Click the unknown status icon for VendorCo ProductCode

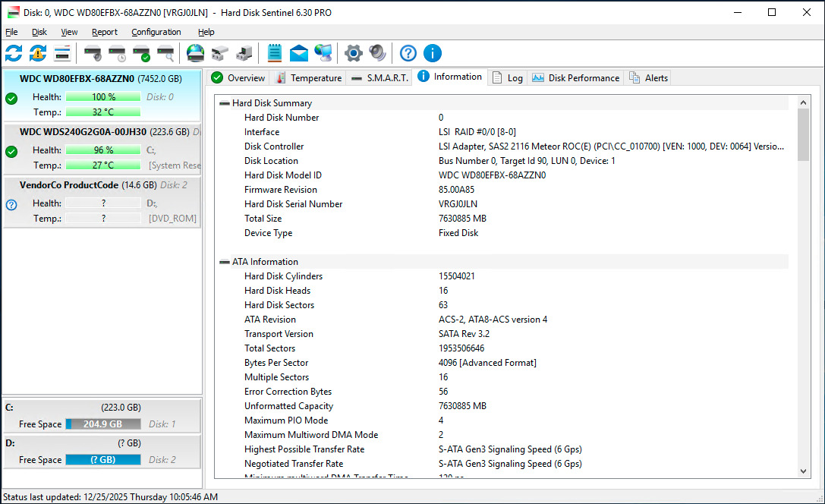coord(11,205)
